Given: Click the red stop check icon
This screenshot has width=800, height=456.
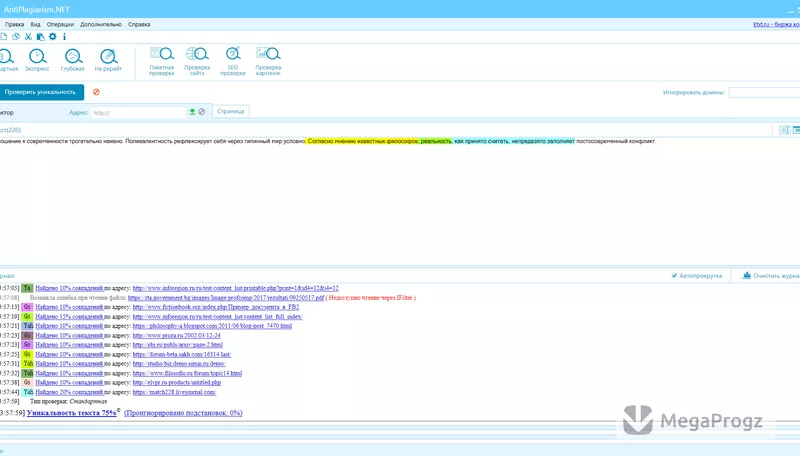Looking at the screenshot, I should [x=96, y=92].
